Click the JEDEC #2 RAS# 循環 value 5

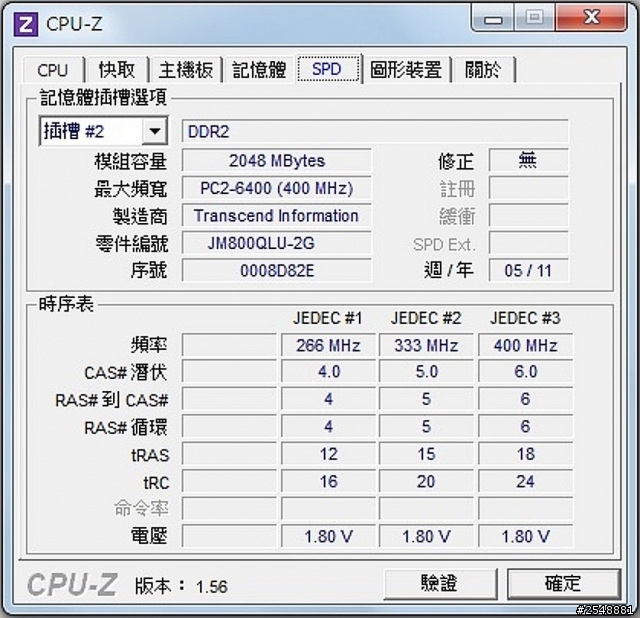tap(427, 427)
